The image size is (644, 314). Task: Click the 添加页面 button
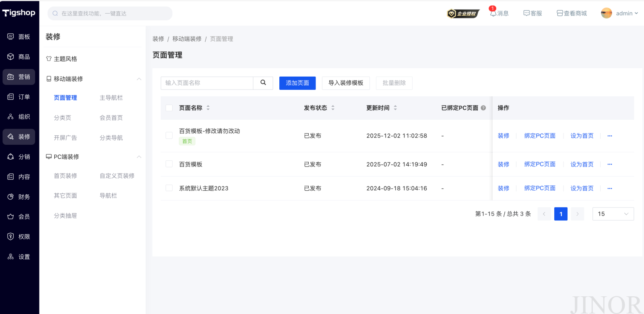point(297,83)
